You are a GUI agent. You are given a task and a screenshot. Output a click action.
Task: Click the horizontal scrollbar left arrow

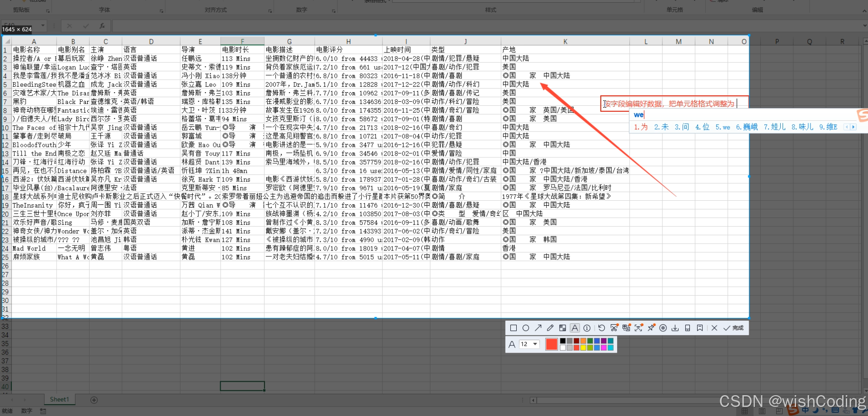(x=533, y=400)
